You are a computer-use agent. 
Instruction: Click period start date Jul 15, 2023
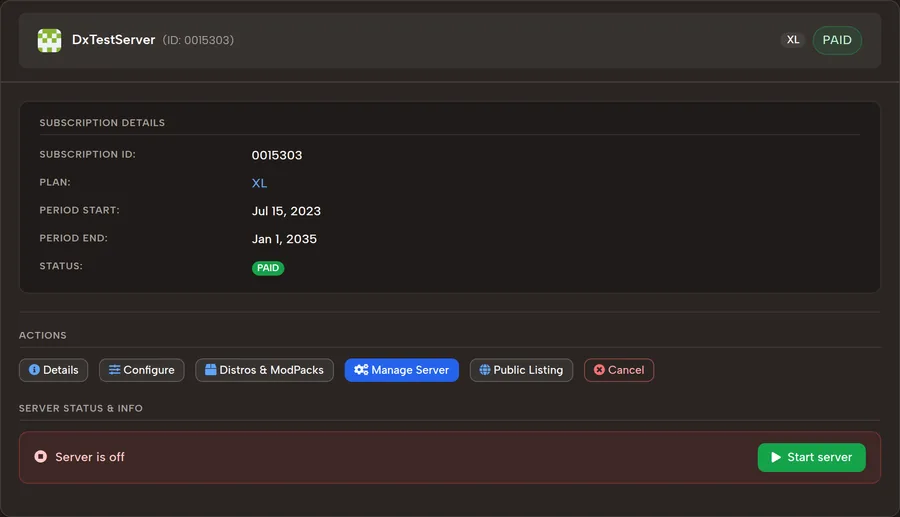(286, 211)
